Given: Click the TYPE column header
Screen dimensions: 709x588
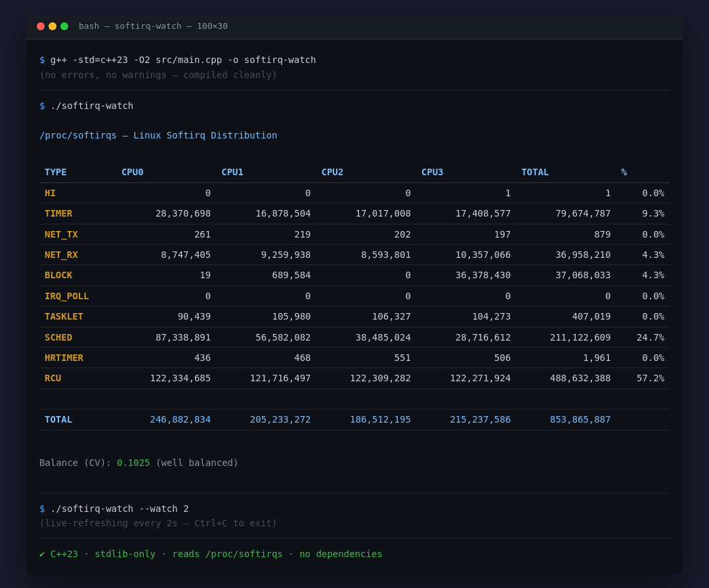Looking at the screenshot, I should [x=56, y=172].
